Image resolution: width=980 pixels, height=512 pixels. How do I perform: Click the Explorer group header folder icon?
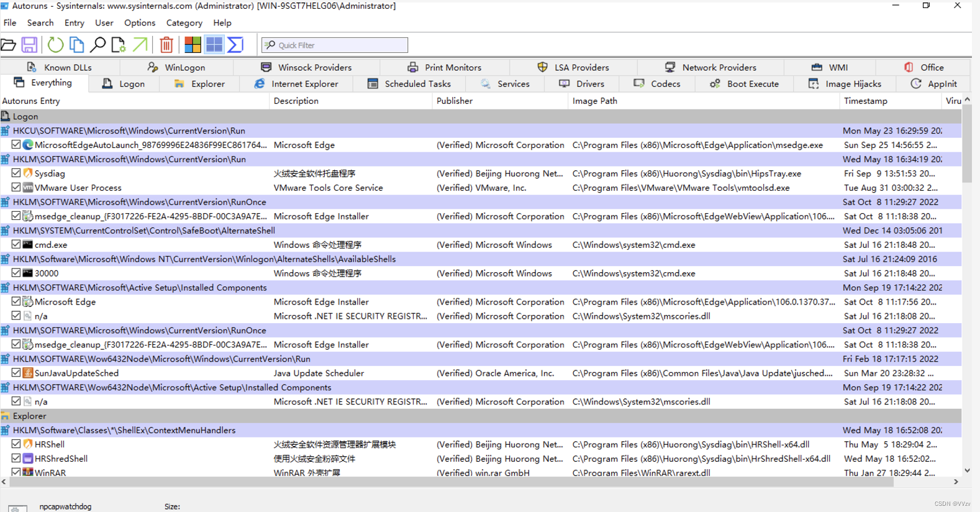pos(6,416)
